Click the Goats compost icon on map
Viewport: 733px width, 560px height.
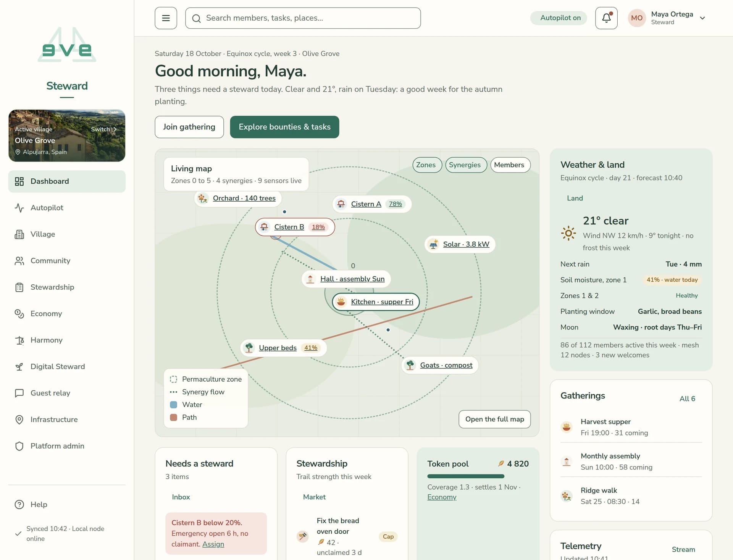click(x=410, y=365)
